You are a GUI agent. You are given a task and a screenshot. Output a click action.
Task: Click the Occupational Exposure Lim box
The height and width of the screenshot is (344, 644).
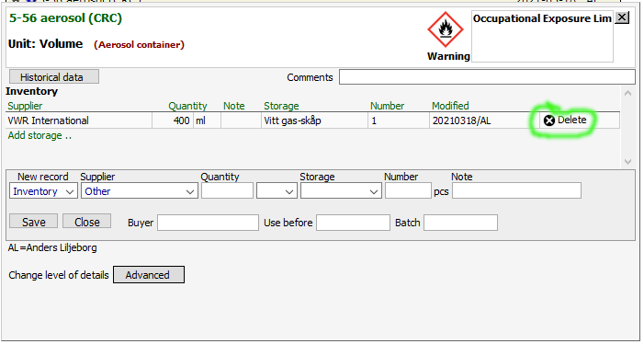coord(542,36)
